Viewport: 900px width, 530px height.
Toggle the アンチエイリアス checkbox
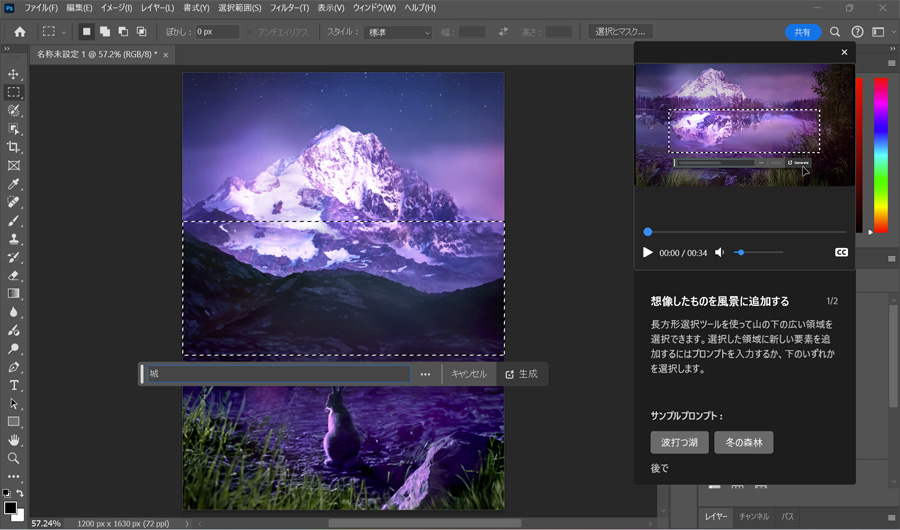click(x=250, y=32)
